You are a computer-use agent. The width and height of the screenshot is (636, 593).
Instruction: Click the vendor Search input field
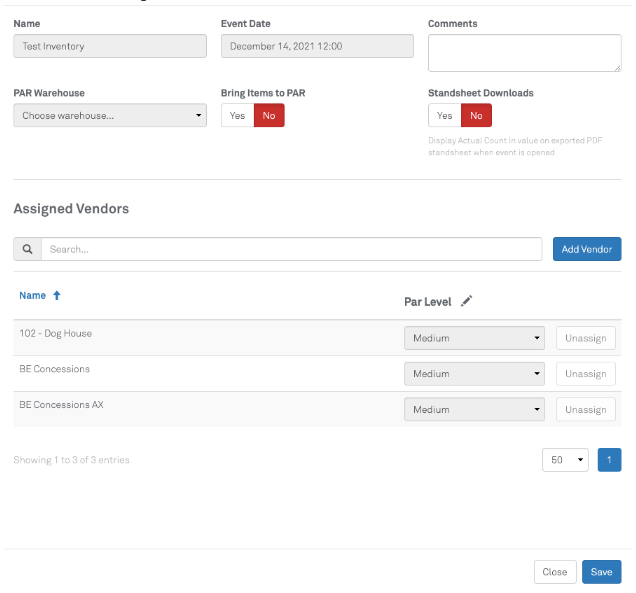292,249
